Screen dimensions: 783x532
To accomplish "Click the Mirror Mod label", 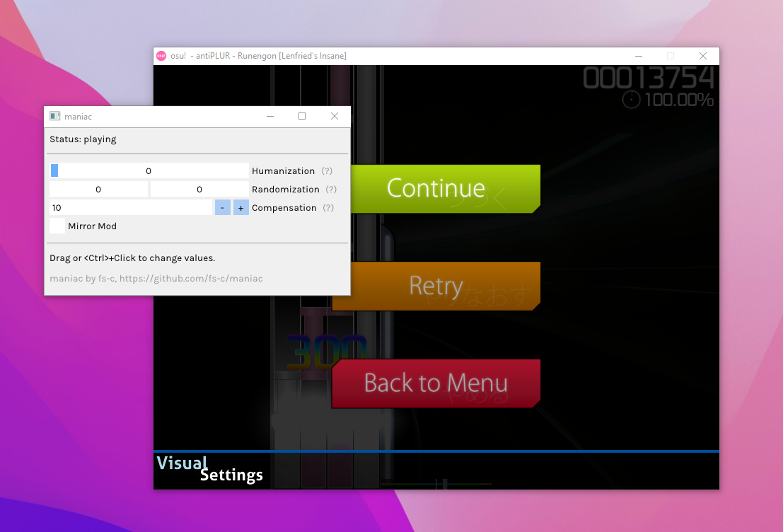I will pyautogui.click(x=93, y=226).
